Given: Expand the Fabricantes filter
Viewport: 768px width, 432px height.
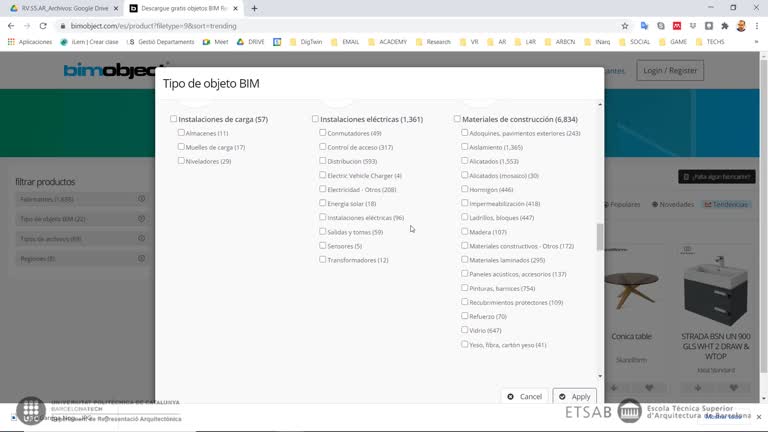Looking at the screenshot, I should click(x=141, y=199).
